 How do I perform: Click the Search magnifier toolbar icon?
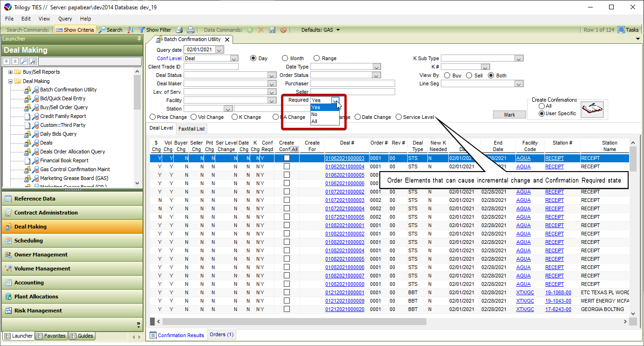click(x=103, y=30)
